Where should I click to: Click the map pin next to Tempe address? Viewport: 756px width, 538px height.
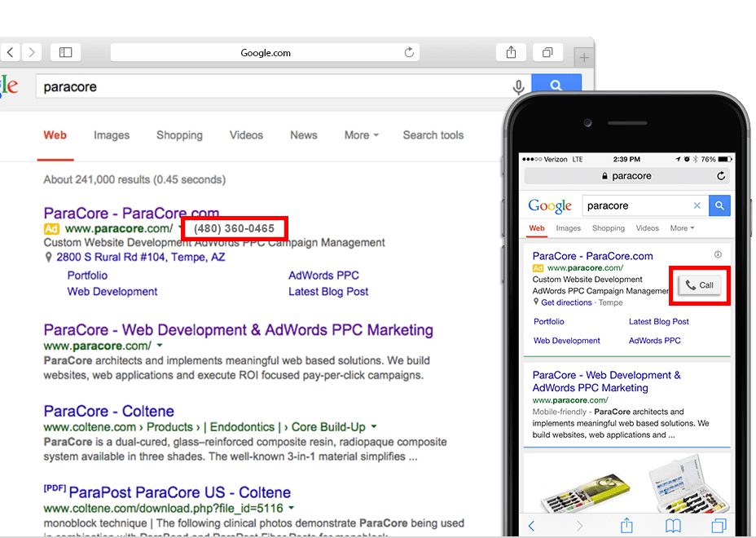(48, 257)
